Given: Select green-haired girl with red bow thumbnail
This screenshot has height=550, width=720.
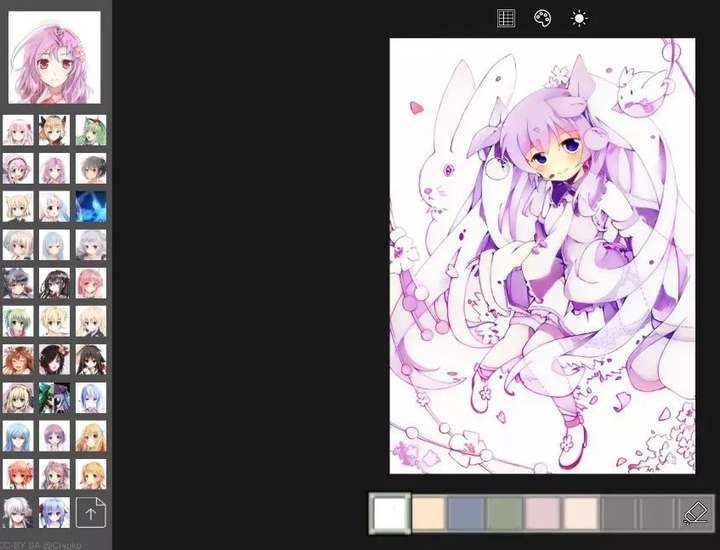Looking at the screenshot, I should [x=90, y=130].
